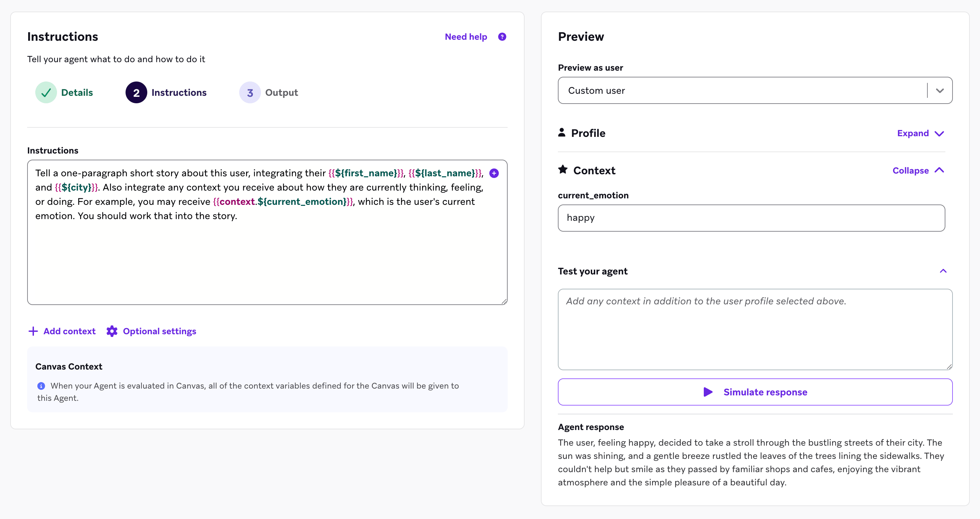Click the Profile person icon
The height and width of the screenshot is (519, 980).
pos(562,132)
